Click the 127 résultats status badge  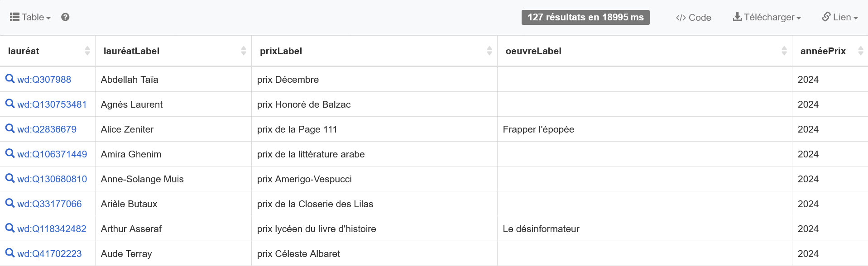click(585, 17)
